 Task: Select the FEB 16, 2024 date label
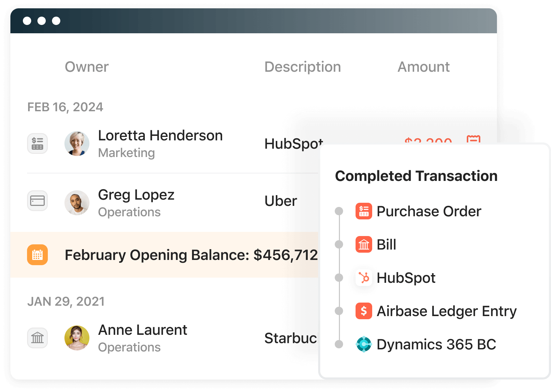pos(65,107)
